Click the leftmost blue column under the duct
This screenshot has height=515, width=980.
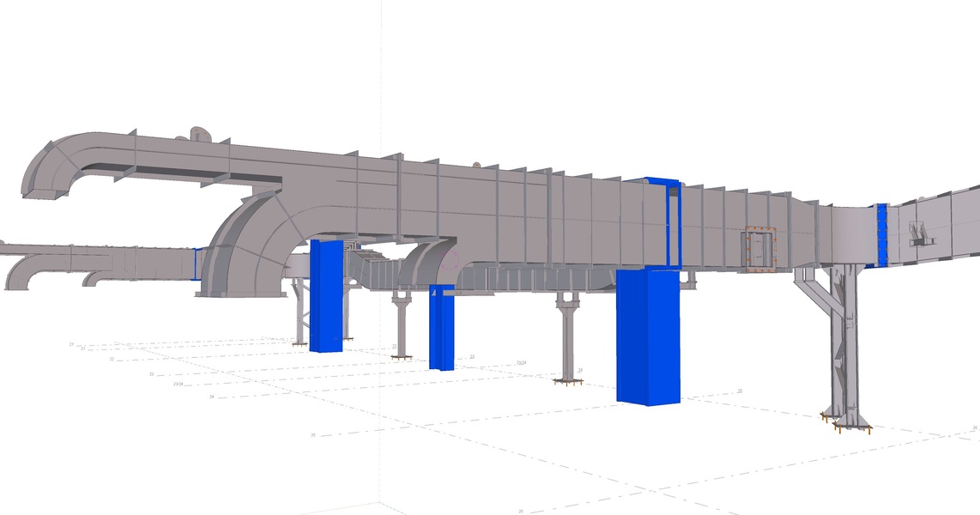tap(325, 296)
